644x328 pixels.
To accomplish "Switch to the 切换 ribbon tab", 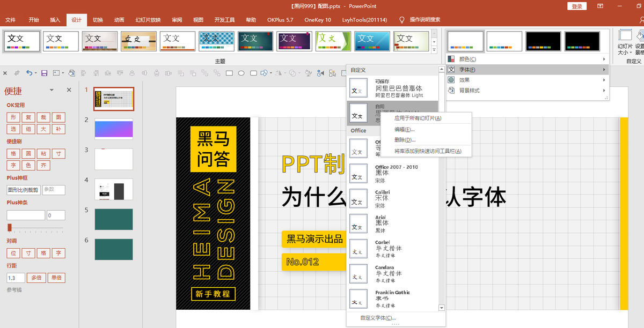I will click(x=98, y=20).
